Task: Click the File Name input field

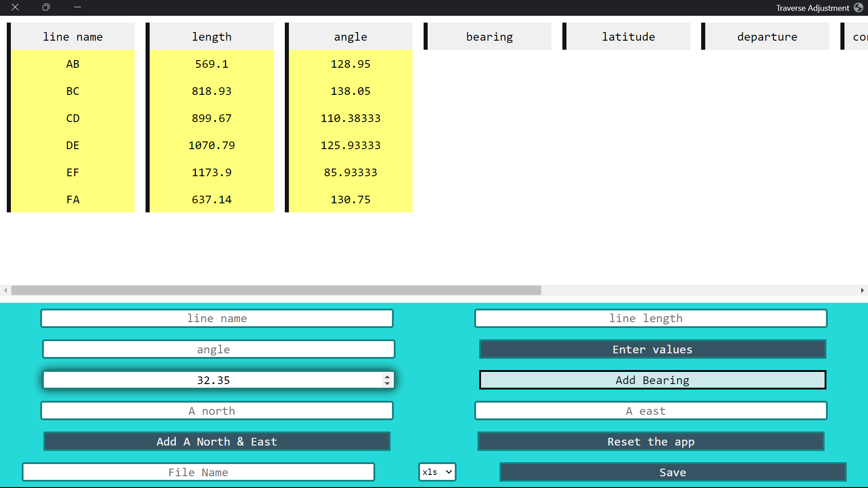Action: (198, 472)
